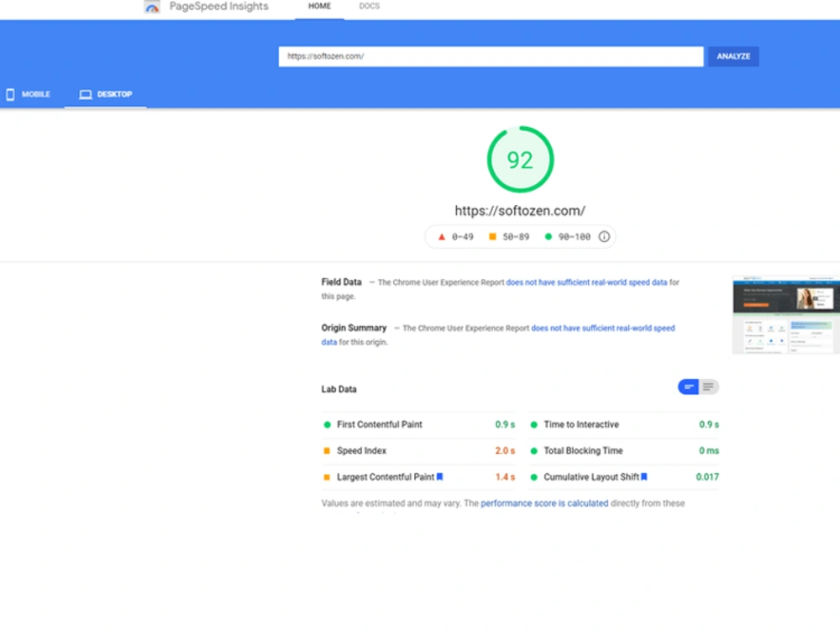
Task: Click the desktop laptop icon
Action: 86,95
